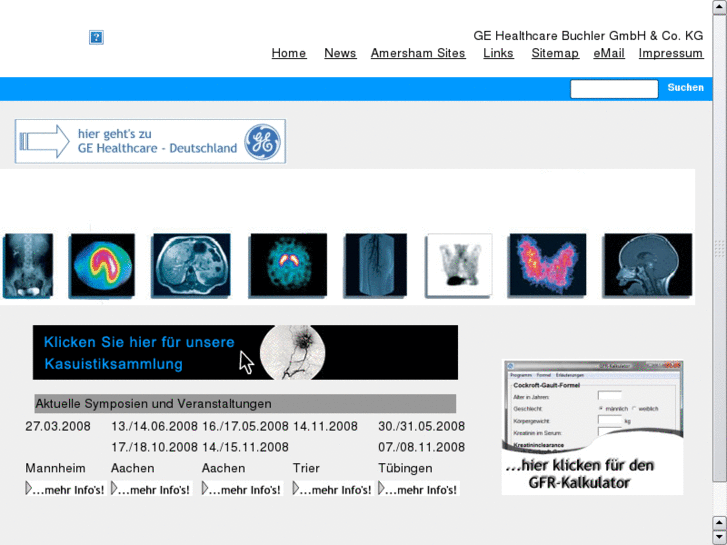
Task: Click the date 27.03.2008
Action: (58, 426)
